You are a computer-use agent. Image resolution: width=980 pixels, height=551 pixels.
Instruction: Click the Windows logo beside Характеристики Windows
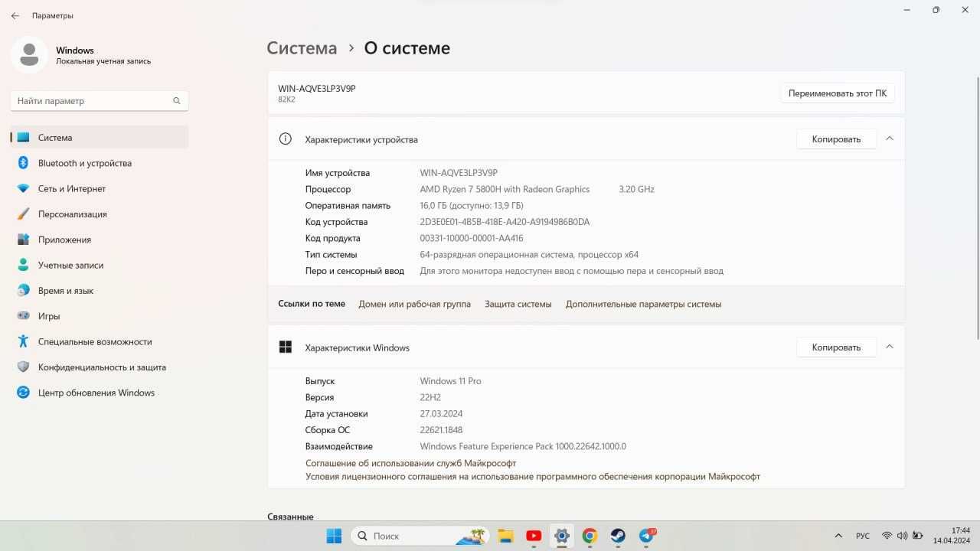click(286, 347)
